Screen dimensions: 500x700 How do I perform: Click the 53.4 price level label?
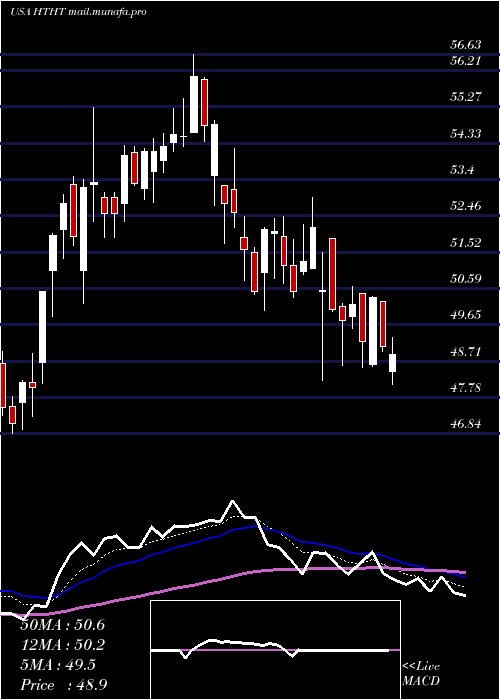point(462,170)
